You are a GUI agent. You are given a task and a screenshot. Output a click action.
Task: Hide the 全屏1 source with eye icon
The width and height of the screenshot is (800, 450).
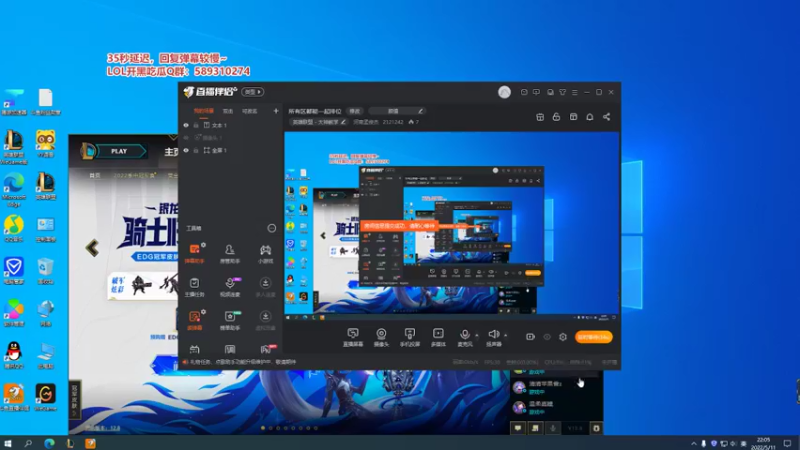(x=186, y=151)
